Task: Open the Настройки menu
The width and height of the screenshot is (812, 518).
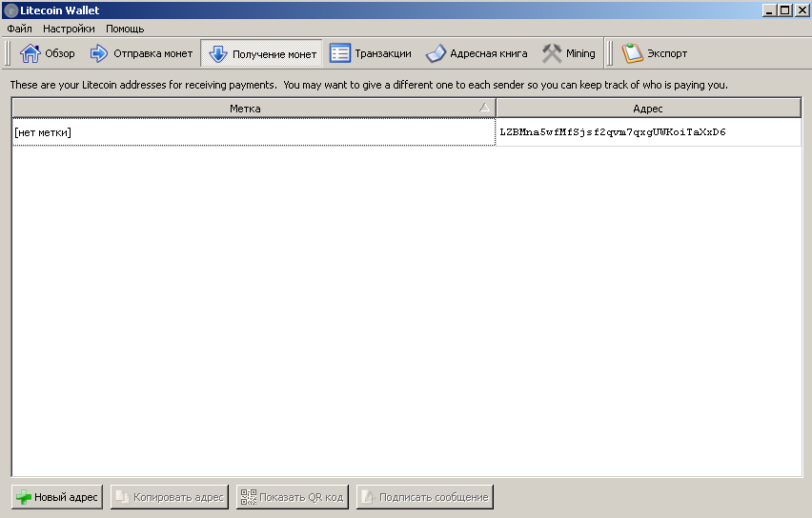Action: (x=69, y=29)
